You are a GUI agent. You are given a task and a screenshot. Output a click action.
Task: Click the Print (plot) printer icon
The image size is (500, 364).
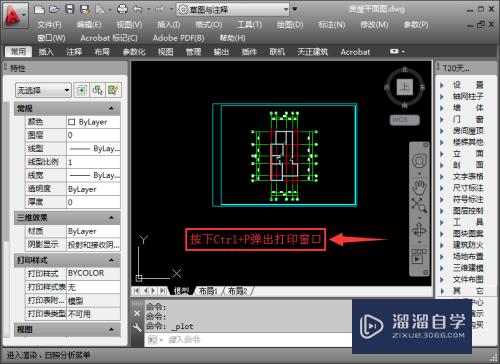122,9
